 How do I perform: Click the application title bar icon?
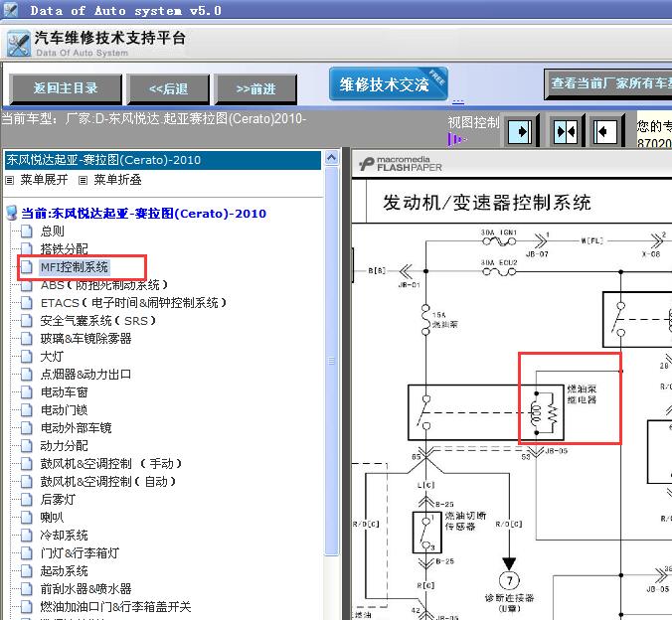coord(10,9)
